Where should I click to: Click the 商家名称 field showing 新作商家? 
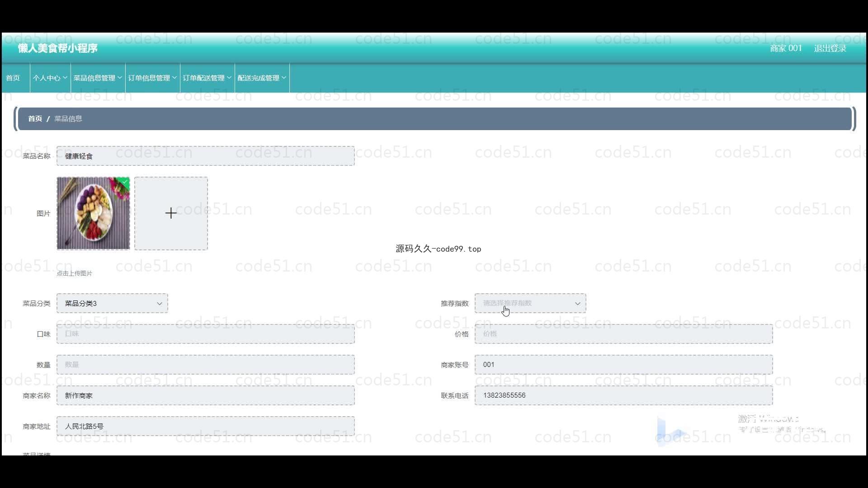coord(206,395)
